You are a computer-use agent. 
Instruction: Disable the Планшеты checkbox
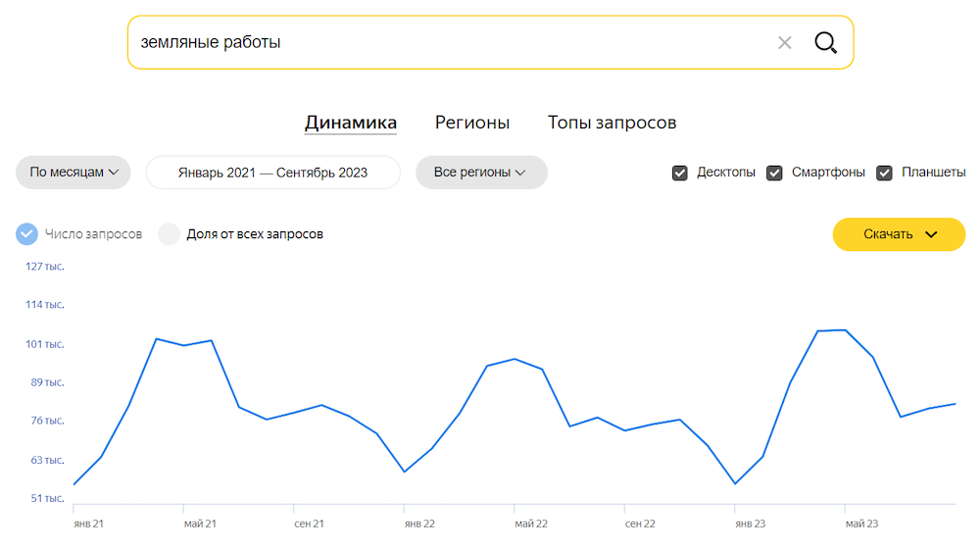[884, 173]
